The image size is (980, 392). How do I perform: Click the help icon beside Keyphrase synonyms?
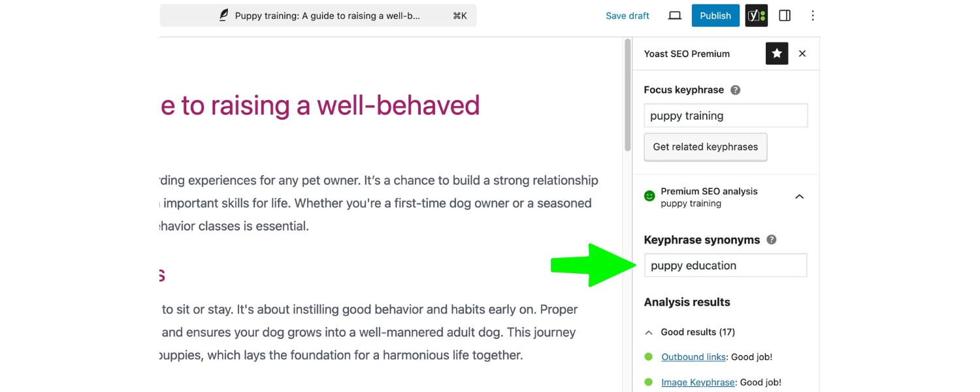(771, 240)
